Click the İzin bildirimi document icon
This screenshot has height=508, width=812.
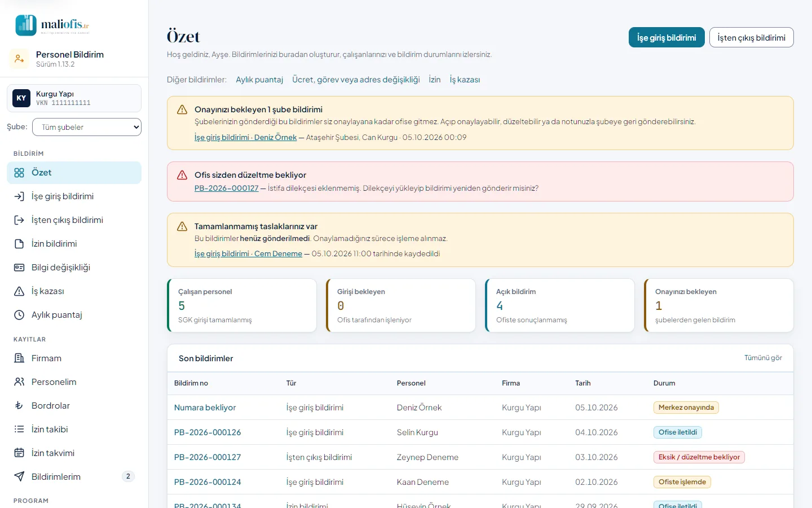[19, 244]
